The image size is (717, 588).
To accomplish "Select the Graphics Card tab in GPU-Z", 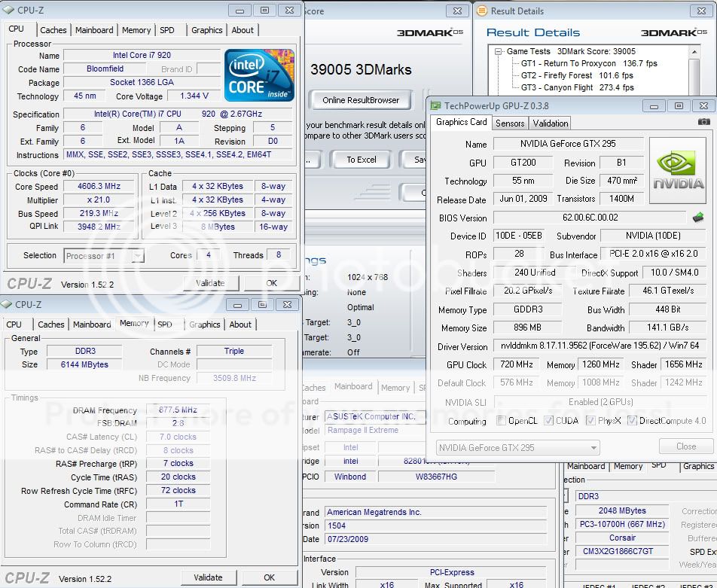I will click(462, 122).
